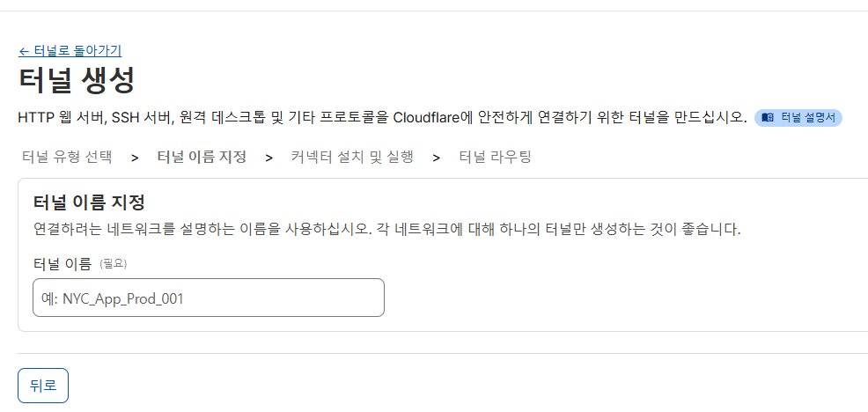The image size is (868, 412).
Task: Click the chevron right after 터널 유형 선택
Action: pyautogui.click(x=135, y=158)
